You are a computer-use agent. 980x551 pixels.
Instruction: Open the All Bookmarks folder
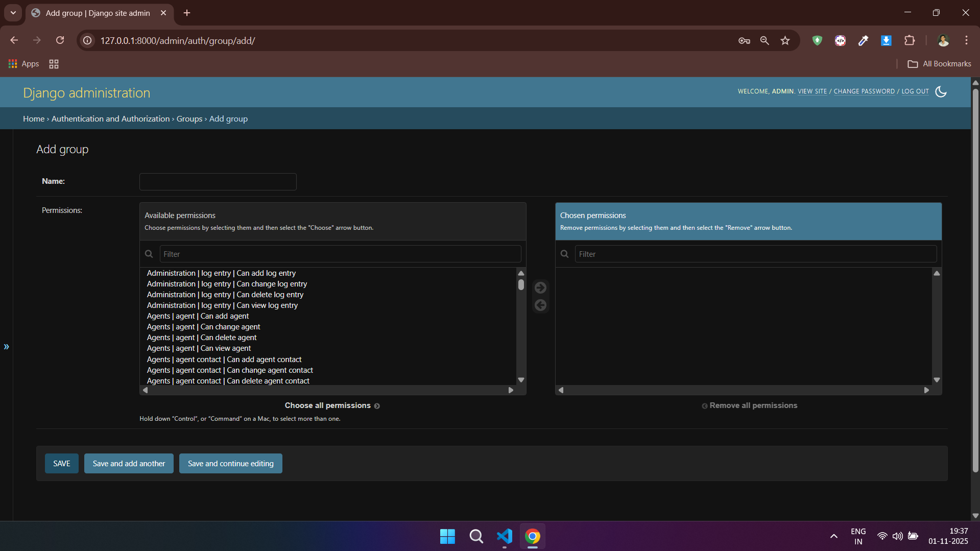click(x=939, y=64)
